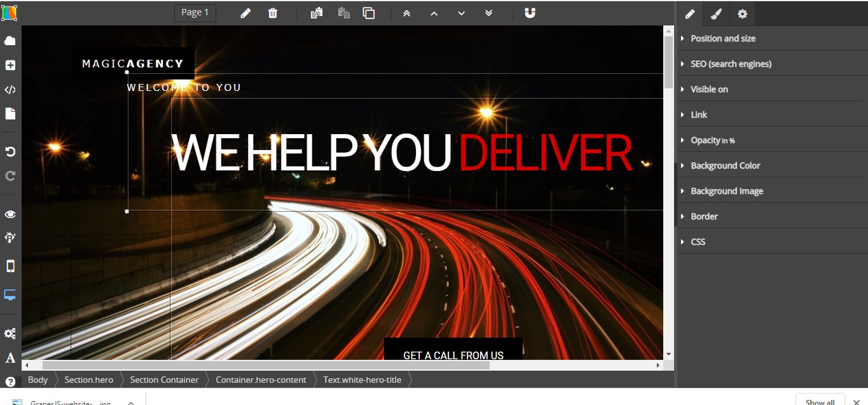This screenshot has width=868, height=405.
Task: Switch to the gear settings tab
Action: click(x=742, y=14)
